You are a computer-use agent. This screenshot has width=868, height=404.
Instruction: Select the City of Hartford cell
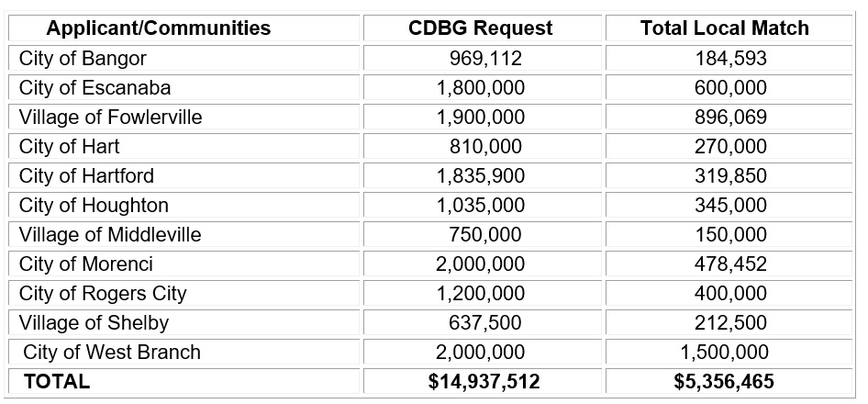point(86,175)
